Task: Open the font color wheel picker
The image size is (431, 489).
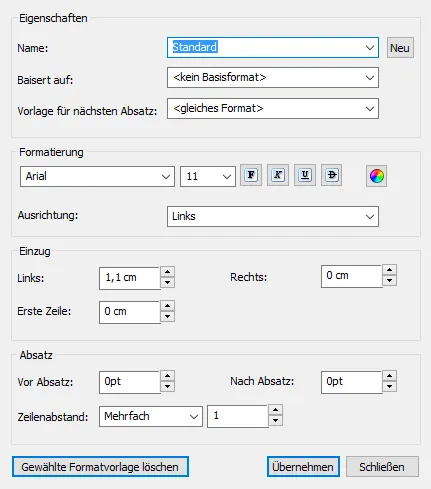Action: (x=376, y=176)
